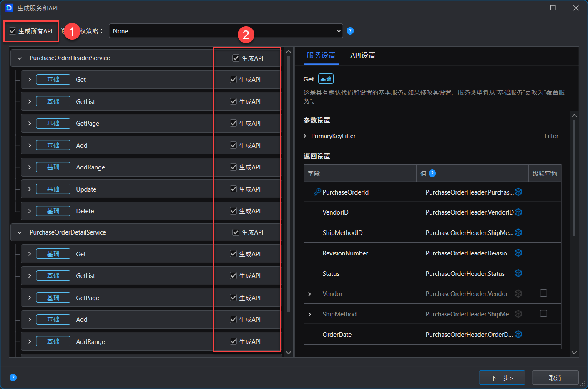The width and height of the screenshot is (588, 389).
Task: Click the 字段 column header
Action: (360, 173)
